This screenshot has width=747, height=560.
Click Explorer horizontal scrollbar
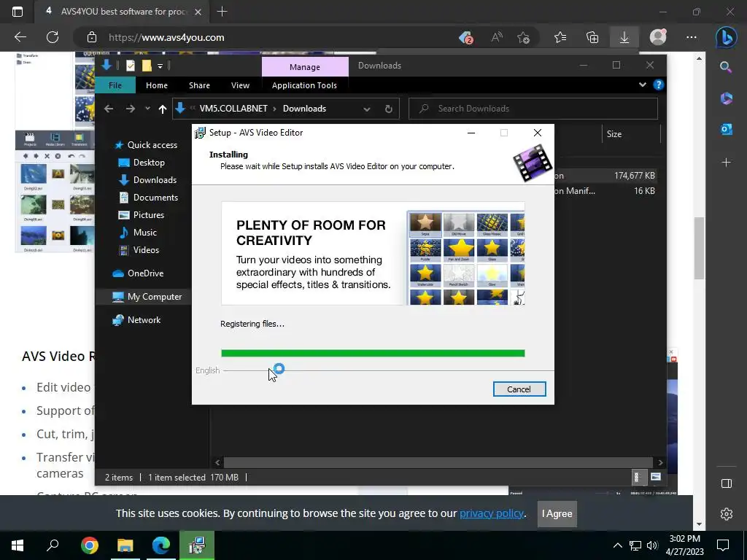[x=438, y=462]
